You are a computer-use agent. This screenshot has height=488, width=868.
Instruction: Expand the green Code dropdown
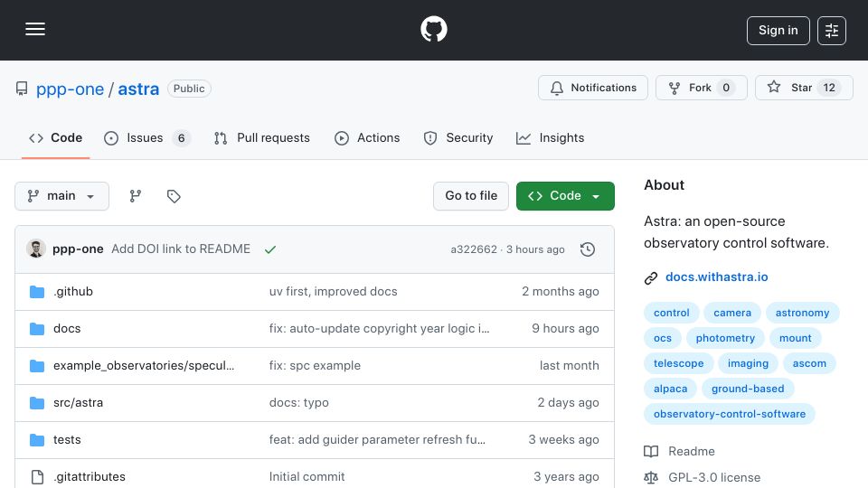(x=565, y=196)
